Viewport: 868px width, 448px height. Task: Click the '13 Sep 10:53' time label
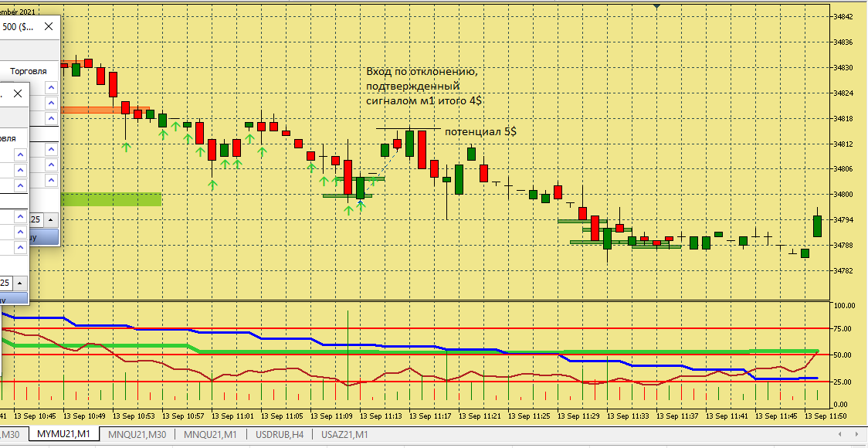tap(134, 416)
